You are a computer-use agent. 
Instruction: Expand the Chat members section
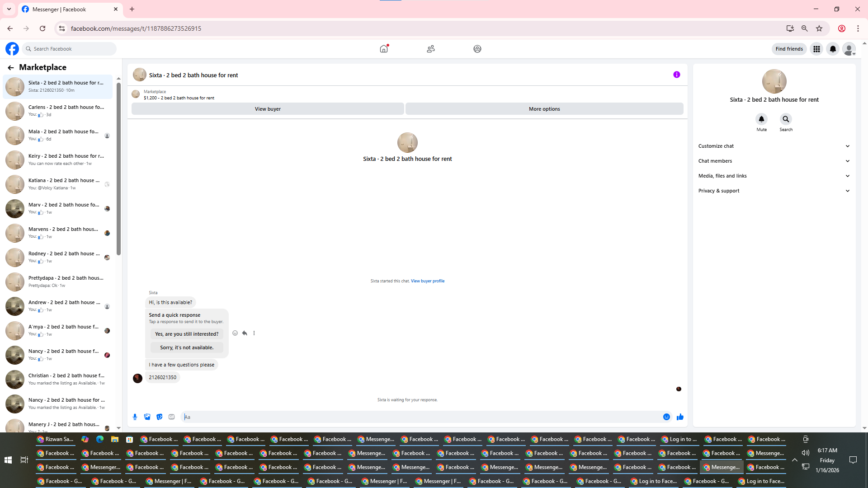(x=774, y=161)
